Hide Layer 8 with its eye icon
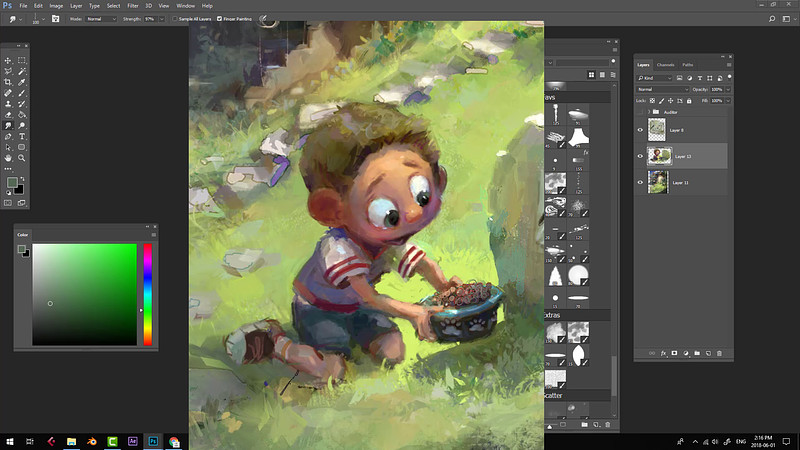This screenshot has width=800, height=450. (640, 130)
